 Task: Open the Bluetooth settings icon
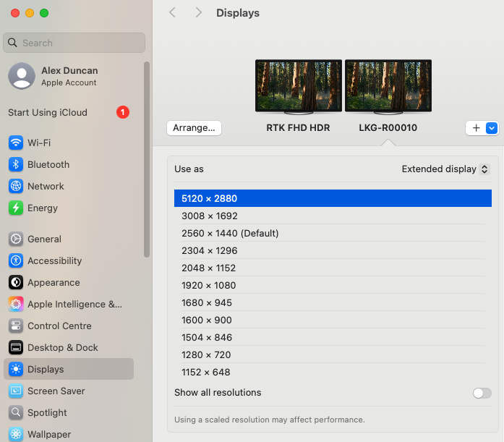point(16,164)
